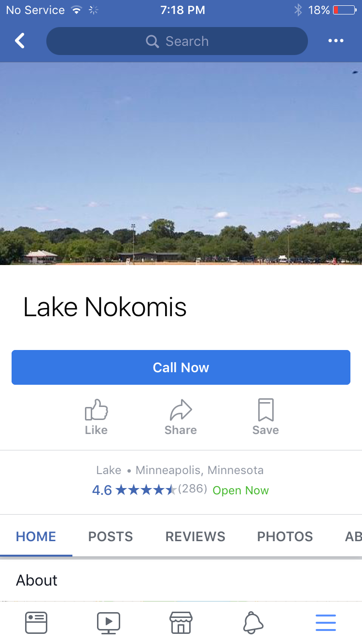Open the Notifications bell icon
This screenshot has width=362, height=644.
click(253, 623)
